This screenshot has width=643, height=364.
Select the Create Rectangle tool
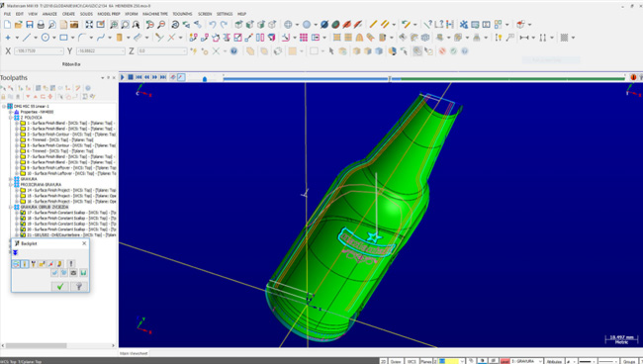(x=63, y=38)
